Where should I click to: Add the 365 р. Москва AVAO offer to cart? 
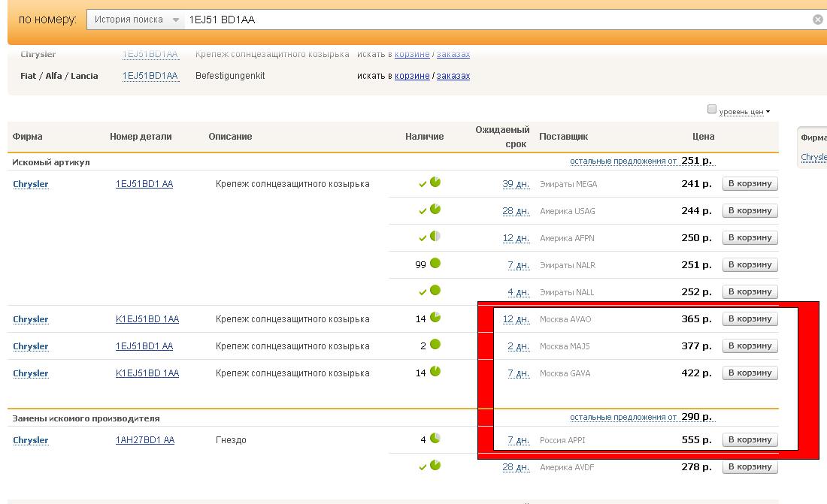point(750,318)
